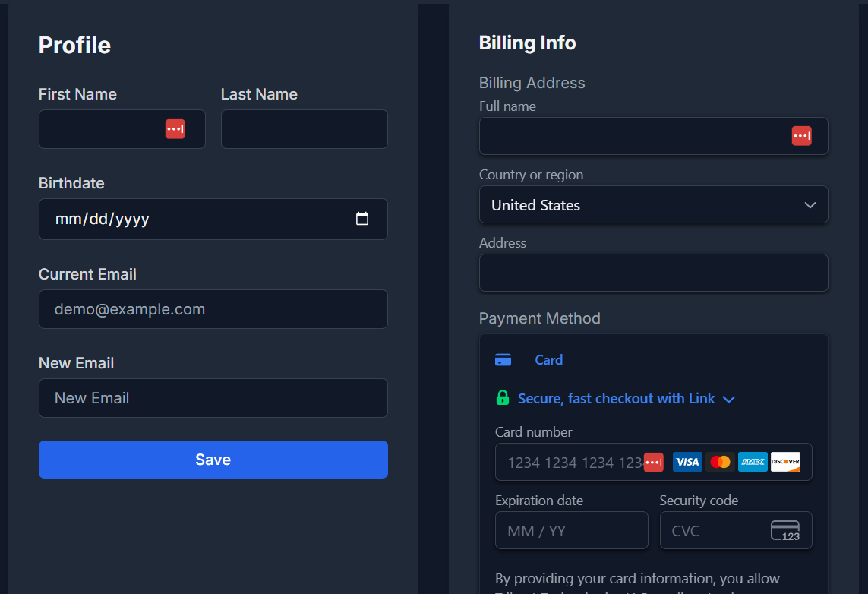Click the green lock icon beside Link checkout

point(502,398)
